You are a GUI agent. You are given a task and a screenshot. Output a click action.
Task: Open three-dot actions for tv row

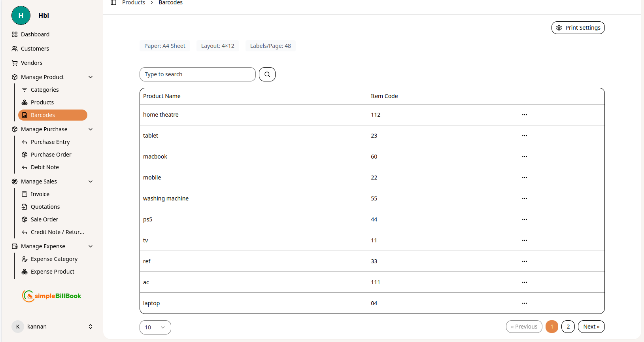[x=524, y=240]
